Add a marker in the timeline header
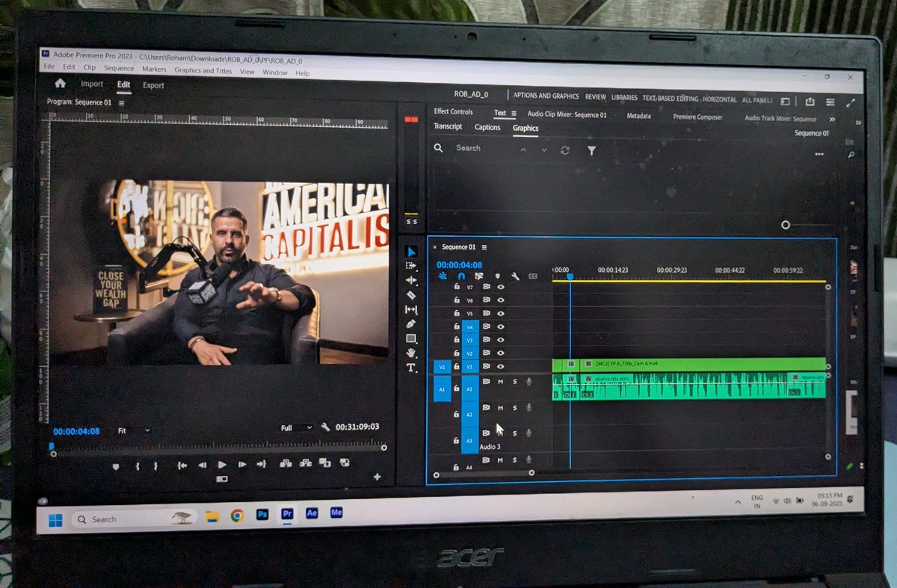The width and height of the screenshot is (897, 588). 497,276
